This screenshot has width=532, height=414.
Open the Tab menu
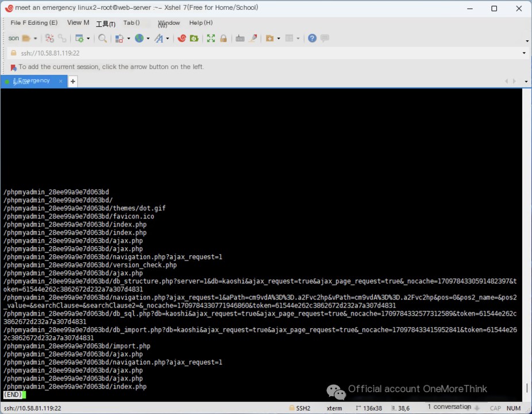(x=132, y=23)
